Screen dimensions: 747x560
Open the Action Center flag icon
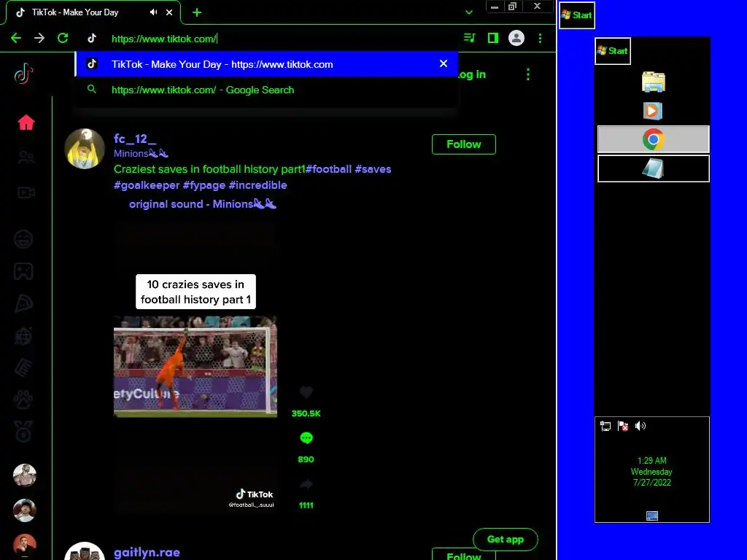click(623, 426)
